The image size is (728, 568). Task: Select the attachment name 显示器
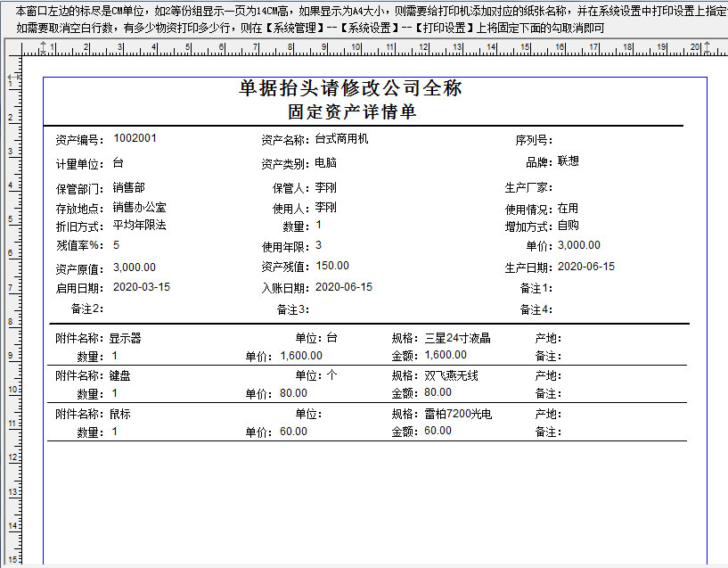(x=125, y=338)
